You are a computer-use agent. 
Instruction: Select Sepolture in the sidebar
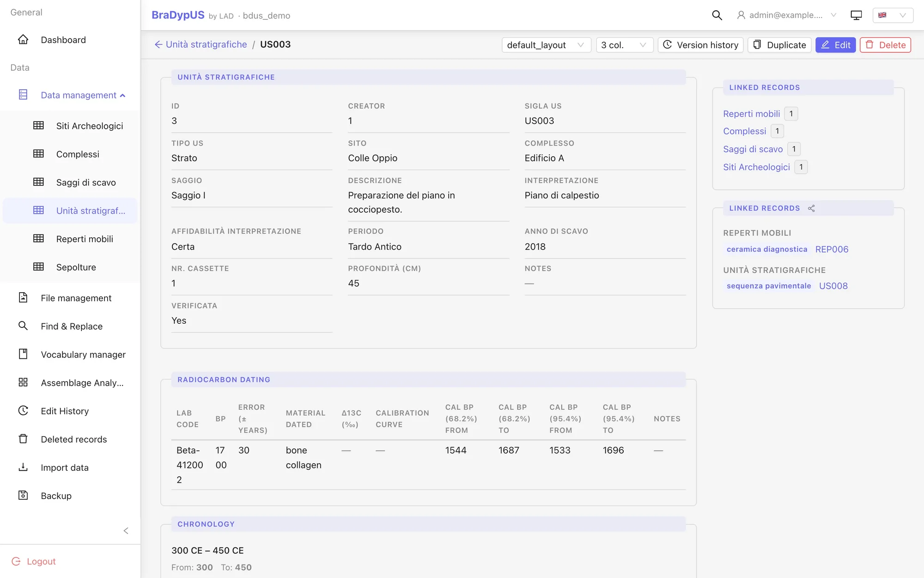click(x=70, y=267)
